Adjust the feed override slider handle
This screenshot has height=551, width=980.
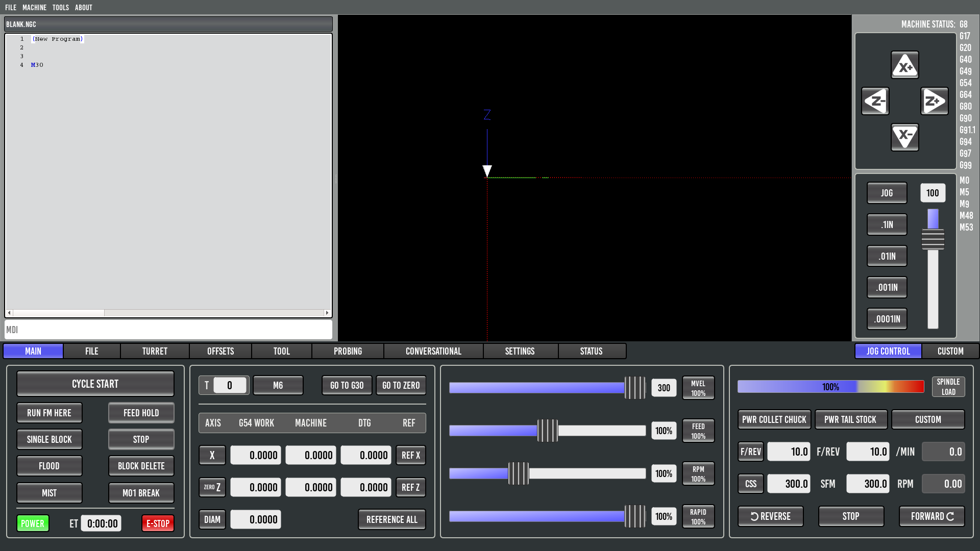[548, 431]
